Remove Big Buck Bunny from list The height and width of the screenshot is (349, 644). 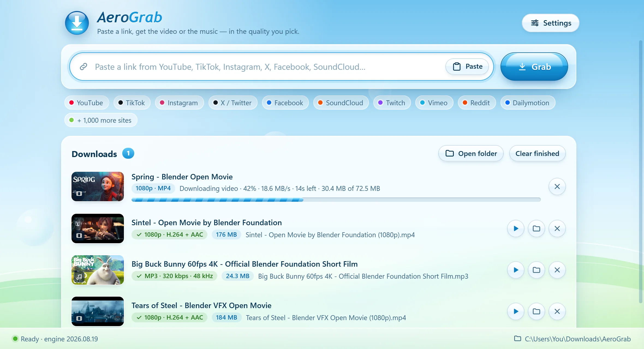557,270
